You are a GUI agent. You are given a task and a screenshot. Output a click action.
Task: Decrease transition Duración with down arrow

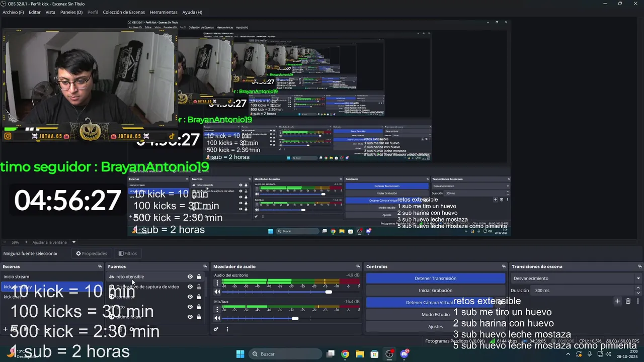[638, 293]
